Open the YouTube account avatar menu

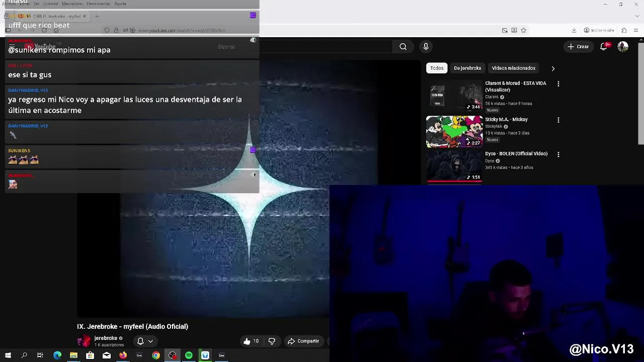click(623, 47)
